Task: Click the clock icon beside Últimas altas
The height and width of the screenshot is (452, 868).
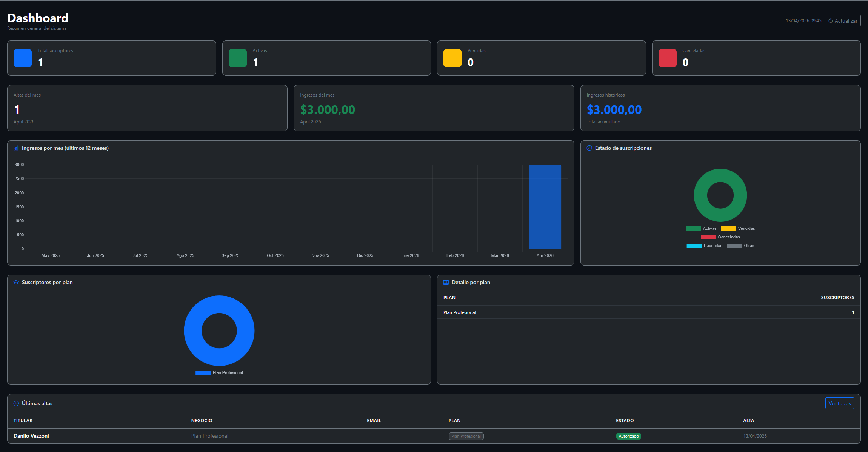Action: click(16, 403)
